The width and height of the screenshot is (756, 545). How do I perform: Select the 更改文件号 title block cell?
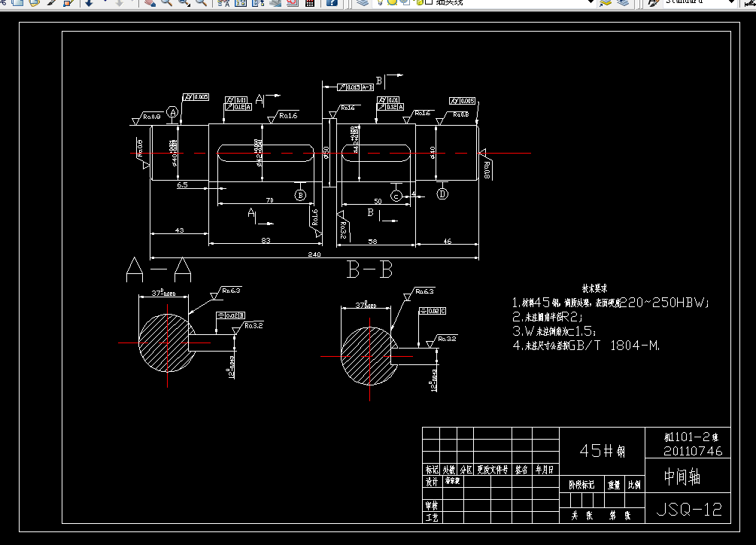[x=492, y=470]
